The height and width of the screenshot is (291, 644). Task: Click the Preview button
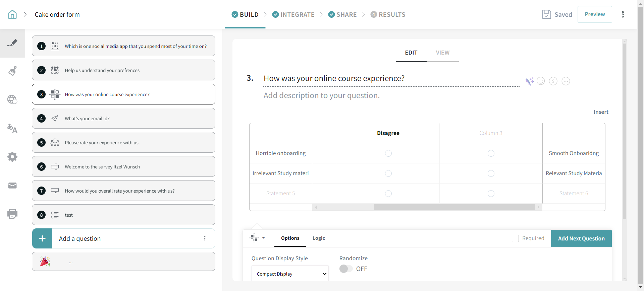(594, 14)
